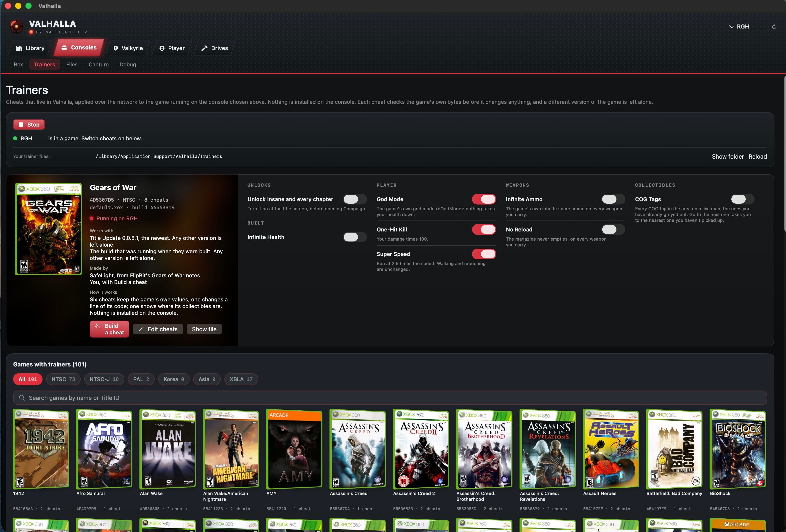Image resolution: width=786 pixels, height=532 pixels.
Task: Enable the No Reload cheat
Action: pyautogui.click(x=613, y=229)
